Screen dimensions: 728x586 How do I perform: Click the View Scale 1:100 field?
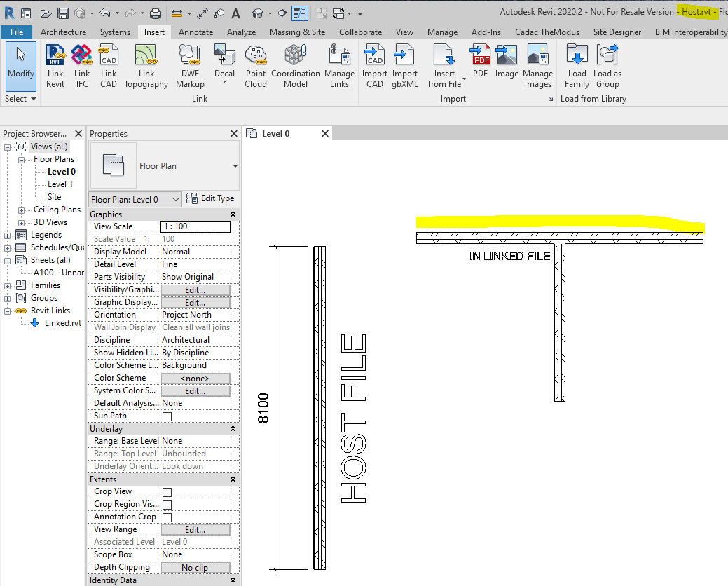pyautogui.click(x=195, y=226)
